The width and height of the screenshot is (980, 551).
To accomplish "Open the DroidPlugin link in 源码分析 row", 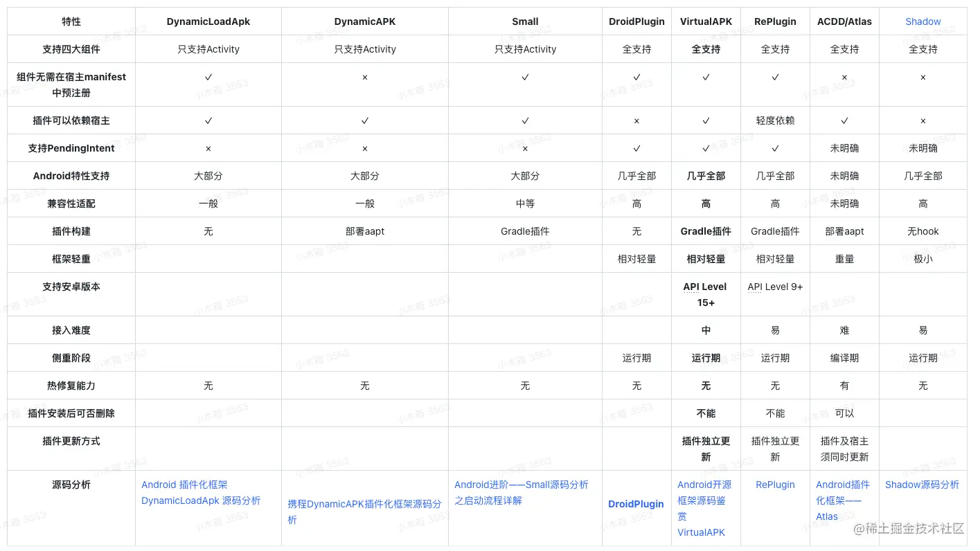I will 636,504.
